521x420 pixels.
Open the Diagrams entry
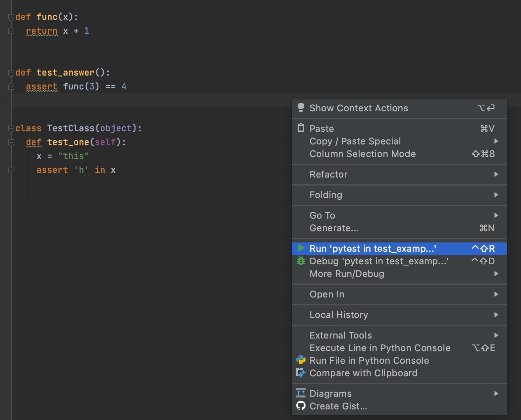point(399,394)
